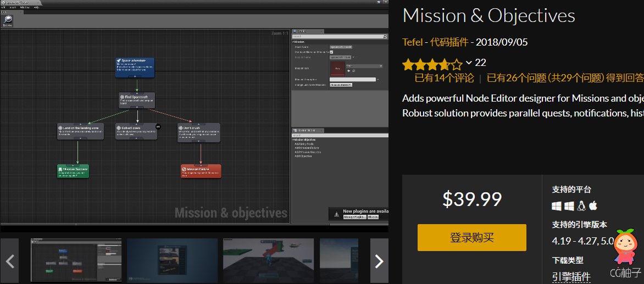Click the Manage Plugins notification button

[x=354, y=216]
